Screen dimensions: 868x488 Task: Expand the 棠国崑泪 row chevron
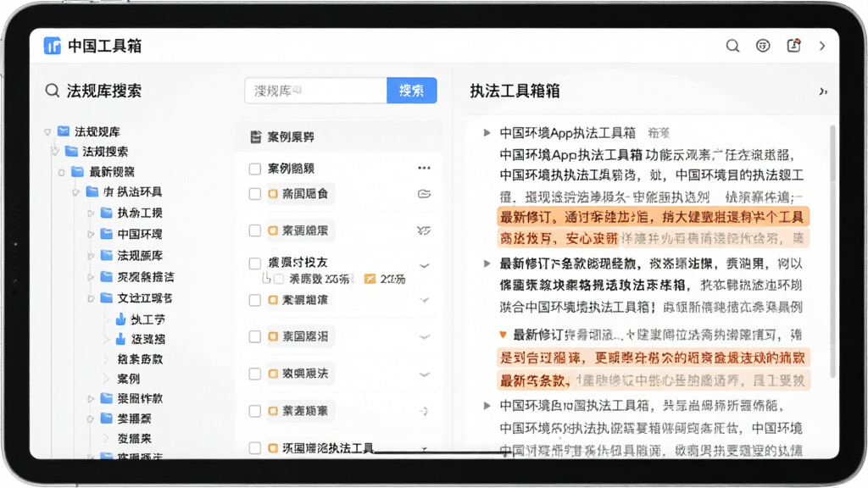[425, 337]
